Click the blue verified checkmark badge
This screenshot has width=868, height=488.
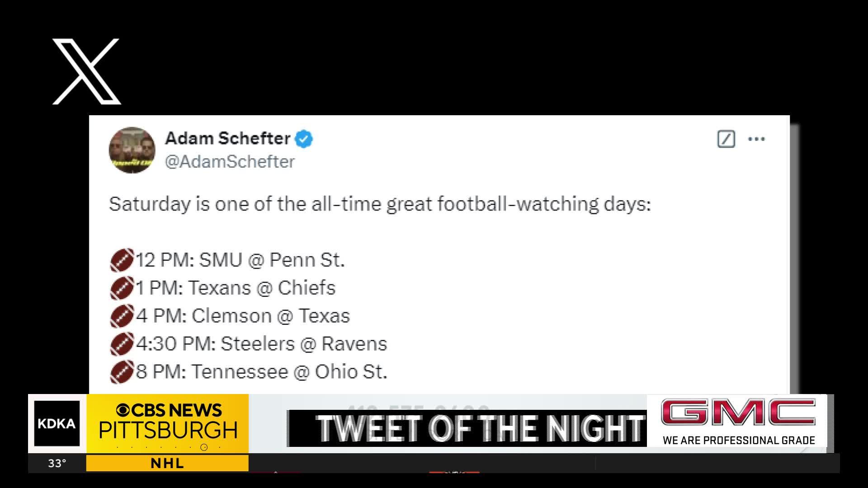point(304,139)
